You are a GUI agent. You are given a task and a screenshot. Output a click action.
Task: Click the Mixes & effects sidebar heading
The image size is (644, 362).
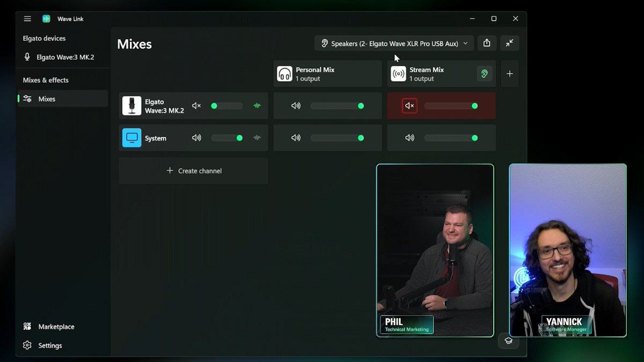point(46,80)
